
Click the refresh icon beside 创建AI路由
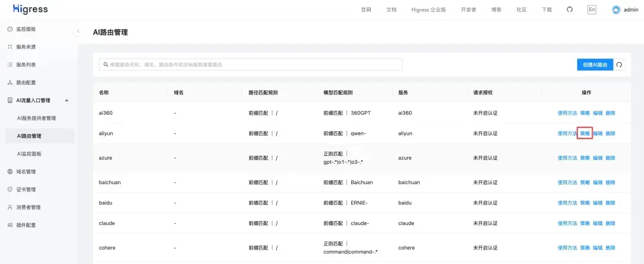[x=620, y=65]
